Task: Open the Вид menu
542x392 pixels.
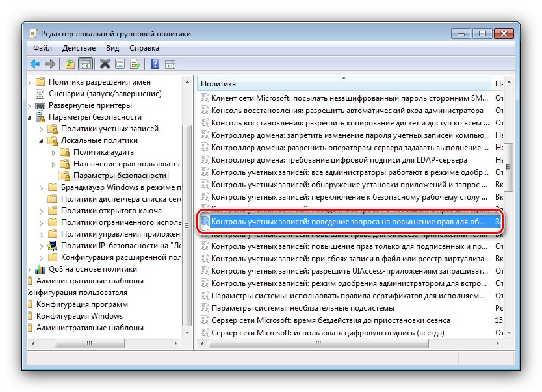Action: (112, 48)
